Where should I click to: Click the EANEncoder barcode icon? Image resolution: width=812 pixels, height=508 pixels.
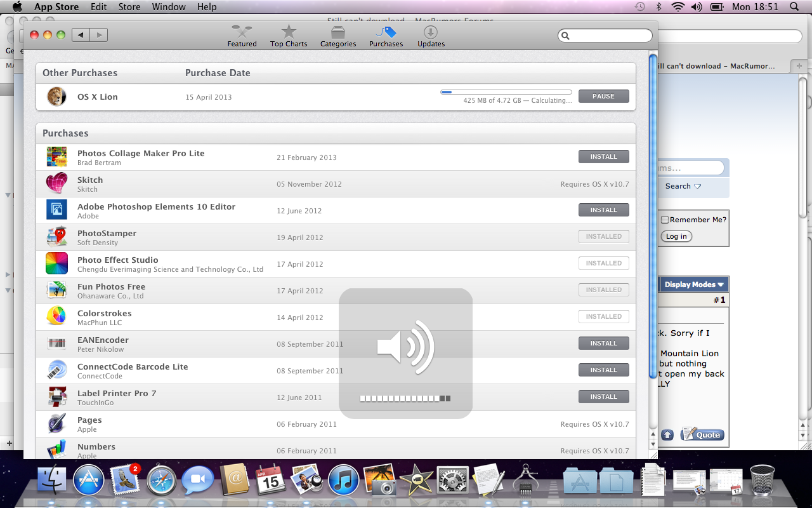[x=56, y=344]
